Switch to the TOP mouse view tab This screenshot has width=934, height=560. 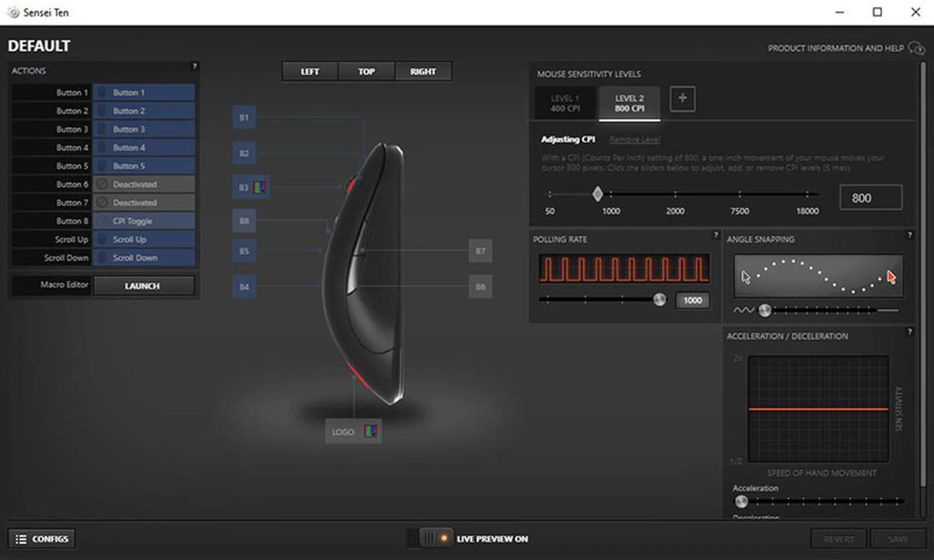point(365,71)
